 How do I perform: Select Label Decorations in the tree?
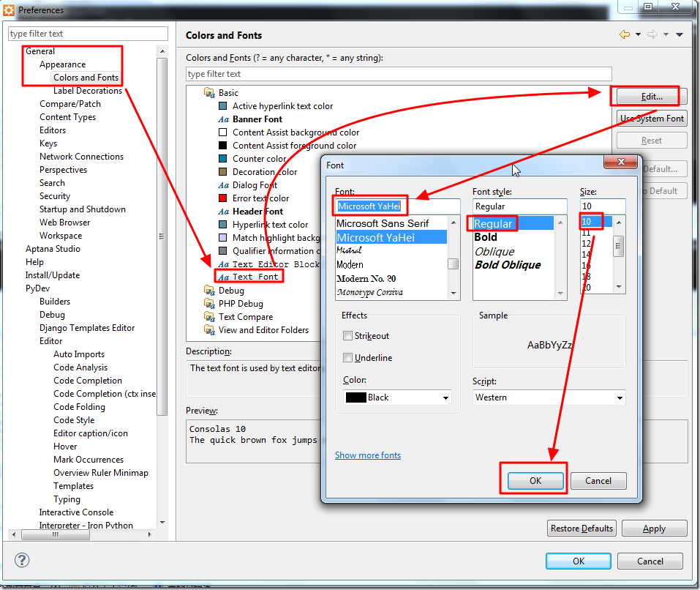point(88,91)
